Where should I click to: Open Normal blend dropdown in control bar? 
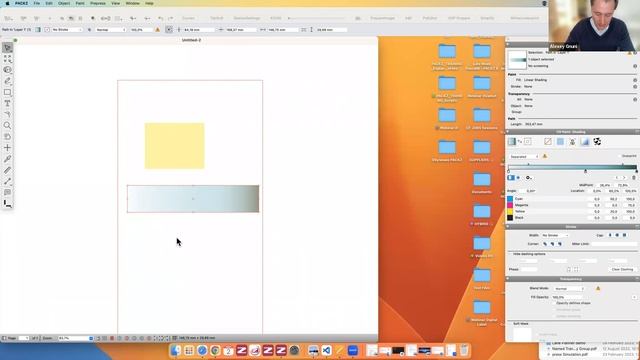tap(111, 30)
